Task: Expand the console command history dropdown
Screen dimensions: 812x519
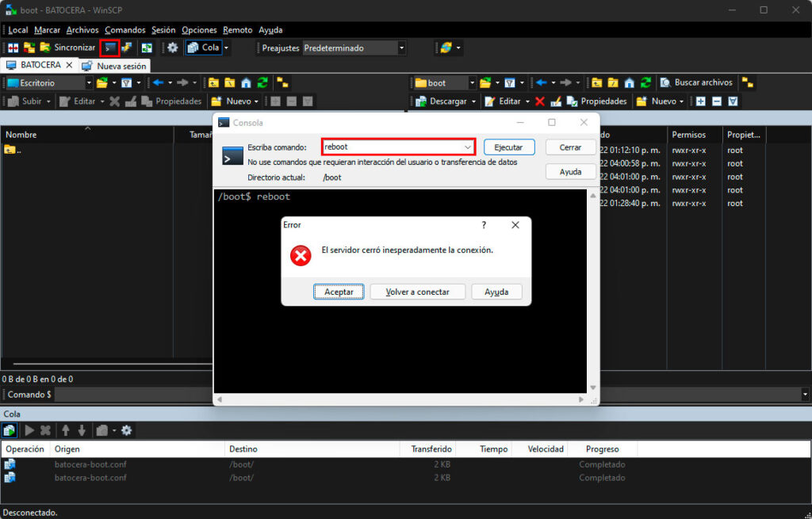Action: coord(468,147)
